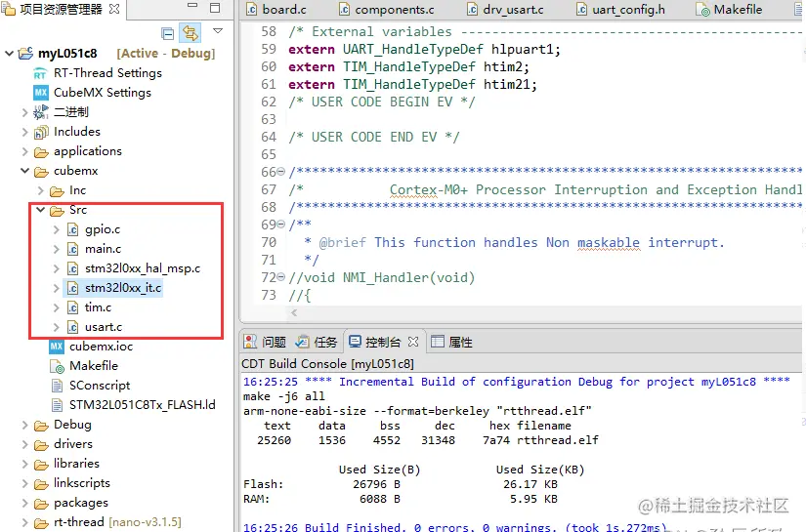
Task: Fold comment block at line 66
Action: click(281, 172)
